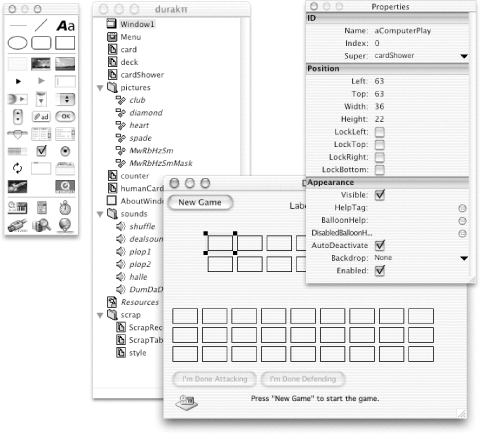Choose the tab panel control

65,168
